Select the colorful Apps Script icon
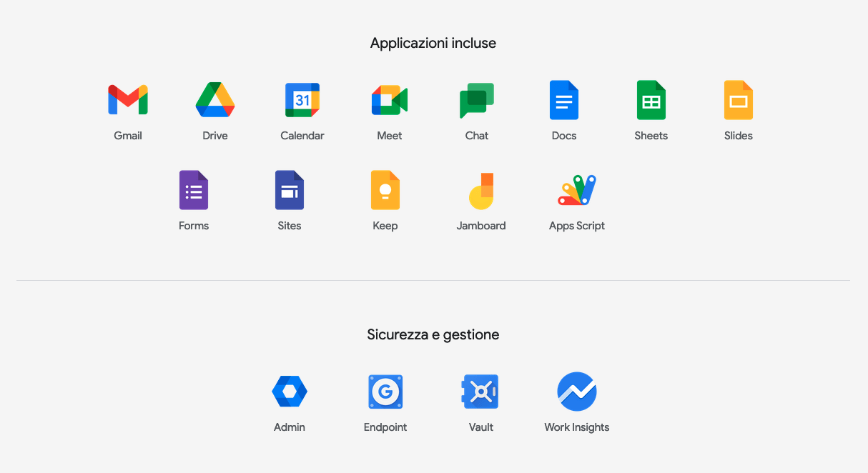 coord(577,190)
